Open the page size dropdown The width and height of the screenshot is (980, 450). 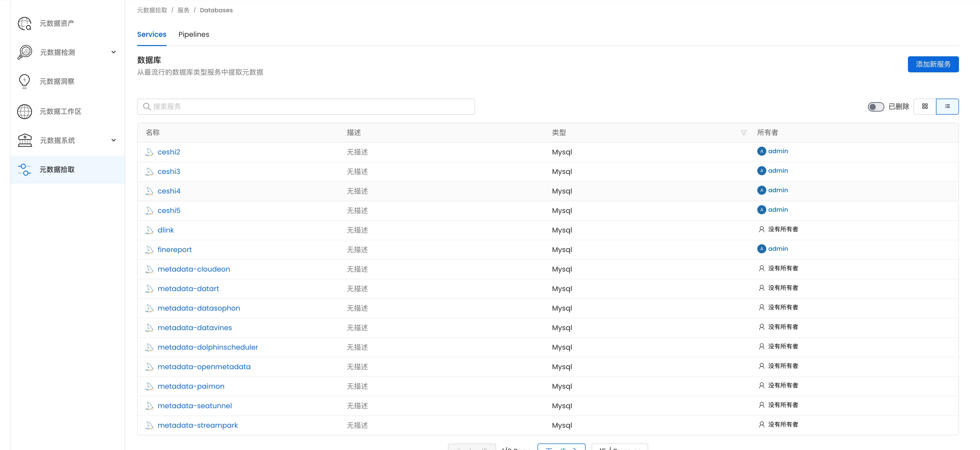619,447
